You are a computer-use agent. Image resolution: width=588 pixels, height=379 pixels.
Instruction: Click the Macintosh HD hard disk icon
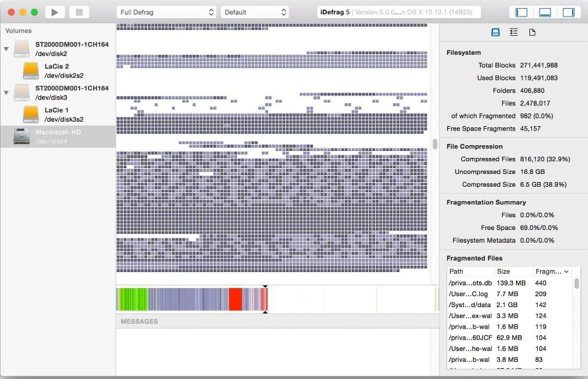(22, 136)
